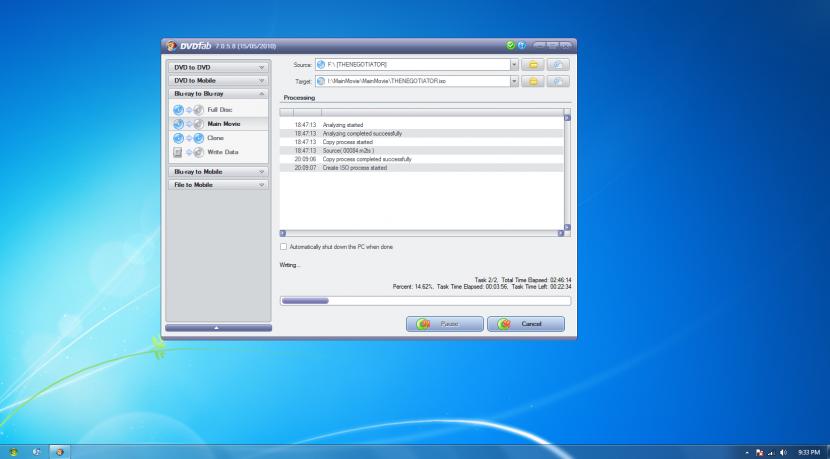Expand the Blu-ray to Mobile section
The width and height of the screenshot is (830, 459).
(218, 172)
